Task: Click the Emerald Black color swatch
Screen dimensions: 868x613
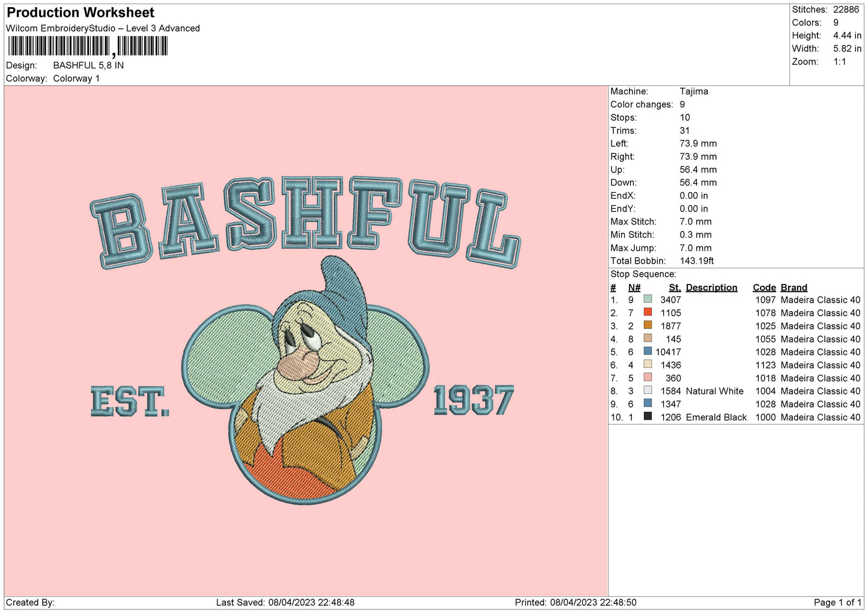Action: tap(648, 417)
